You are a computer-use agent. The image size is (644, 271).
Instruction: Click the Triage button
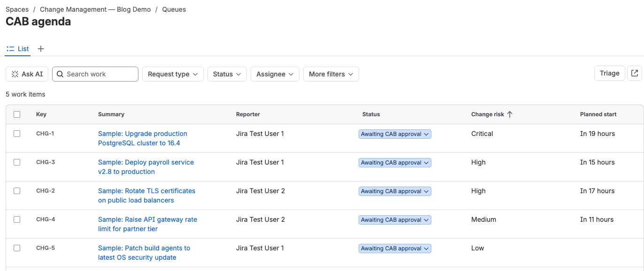tap(610, 73)
